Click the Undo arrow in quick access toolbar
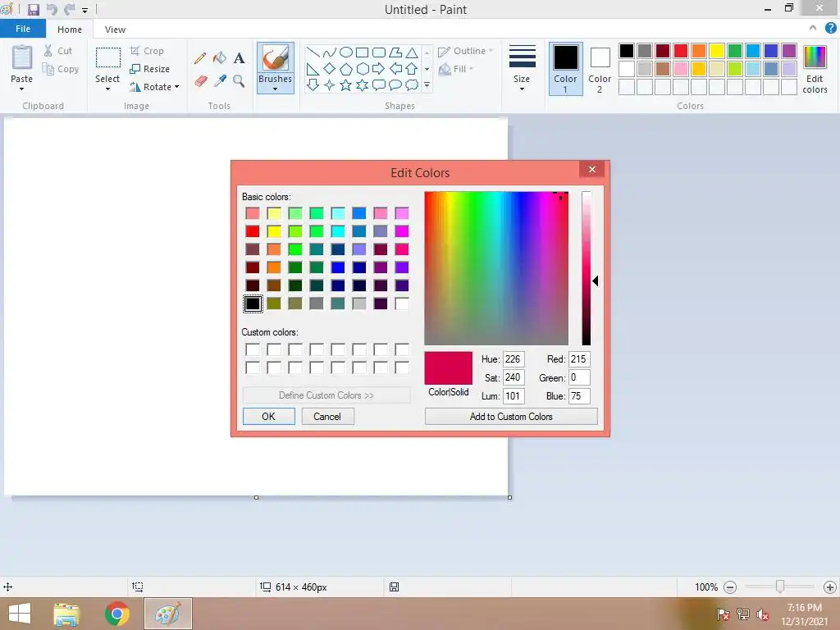 (52, 10)
